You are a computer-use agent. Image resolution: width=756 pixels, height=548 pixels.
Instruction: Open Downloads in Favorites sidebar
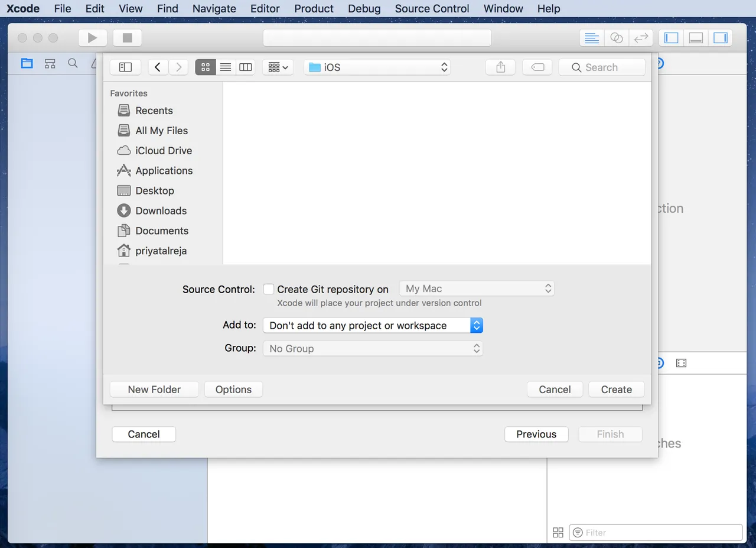click(152, 211)
